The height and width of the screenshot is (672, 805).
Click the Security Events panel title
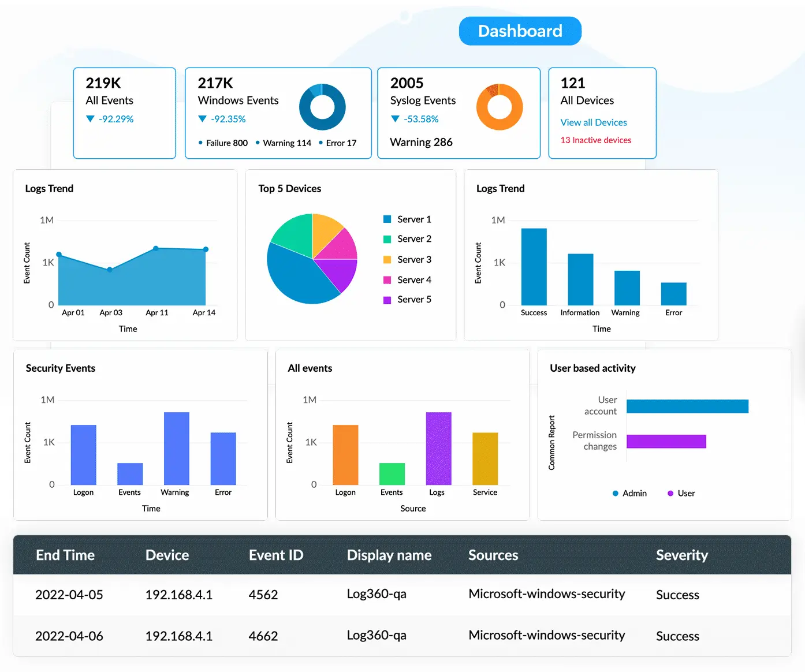click(x=61, y=368)
